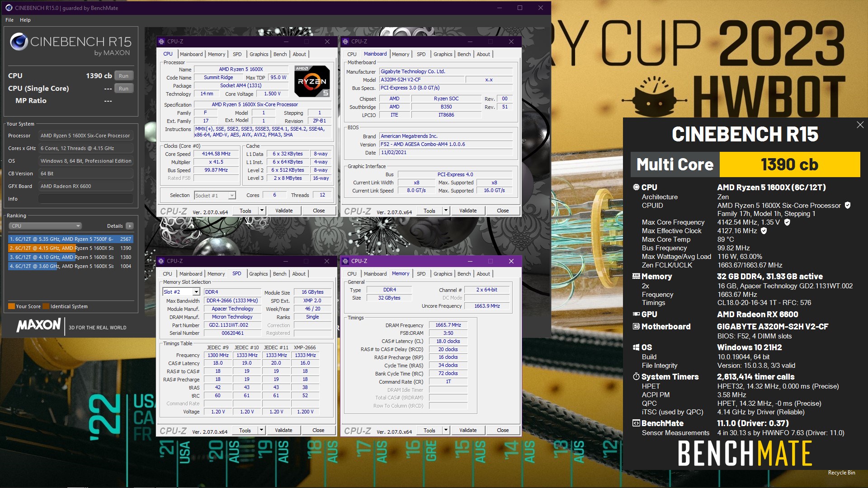Screen dimensions: 868x488
Task: Click the Tools button in the Mainboard window
Action: (429, 211)
